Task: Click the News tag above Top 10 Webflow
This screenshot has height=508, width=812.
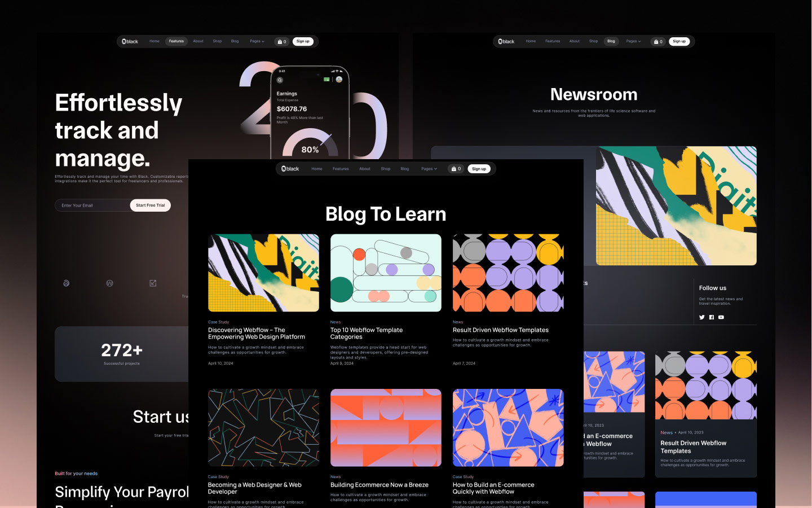Action: pos(336,322)
